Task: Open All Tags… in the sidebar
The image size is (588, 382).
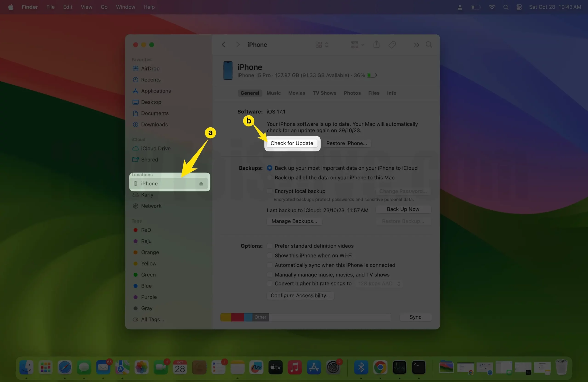Action: tap(153, 319)
